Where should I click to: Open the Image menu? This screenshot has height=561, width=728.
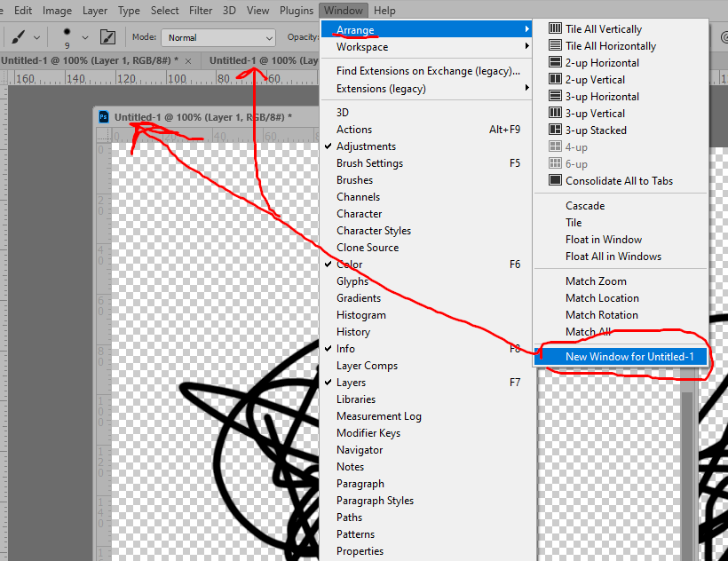57,11
